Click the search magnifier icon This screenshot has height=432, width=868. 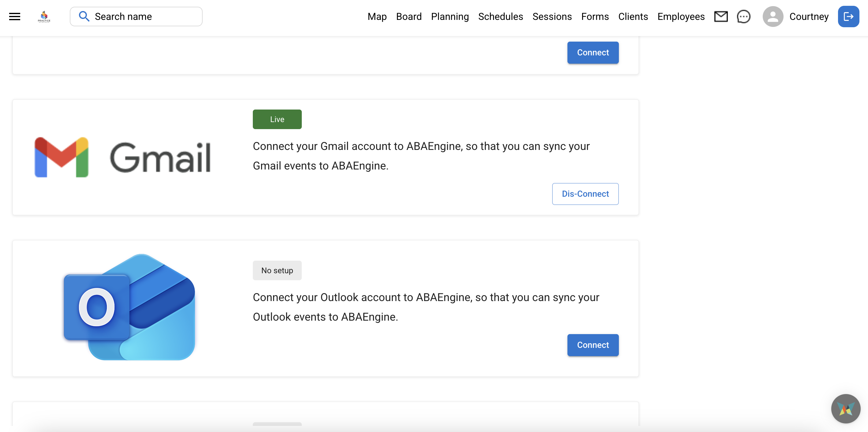(84, 17)
